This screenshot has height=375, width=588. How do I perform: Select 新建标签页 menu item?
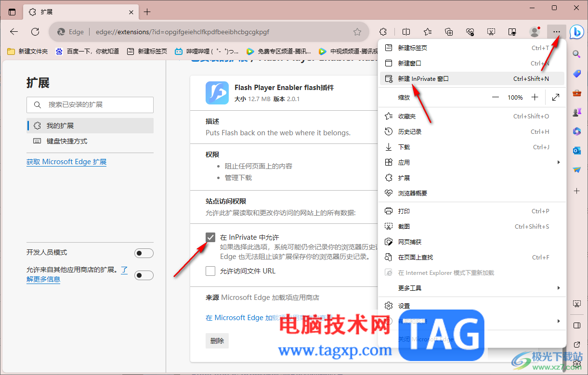coord(472,48)
